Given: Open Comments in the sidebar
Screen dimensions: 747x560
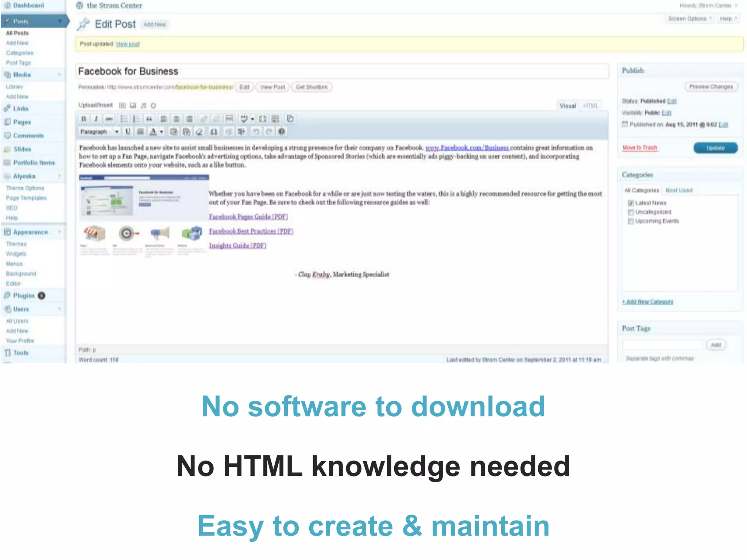Looking at the screenshot, I should tap(28, 136).
